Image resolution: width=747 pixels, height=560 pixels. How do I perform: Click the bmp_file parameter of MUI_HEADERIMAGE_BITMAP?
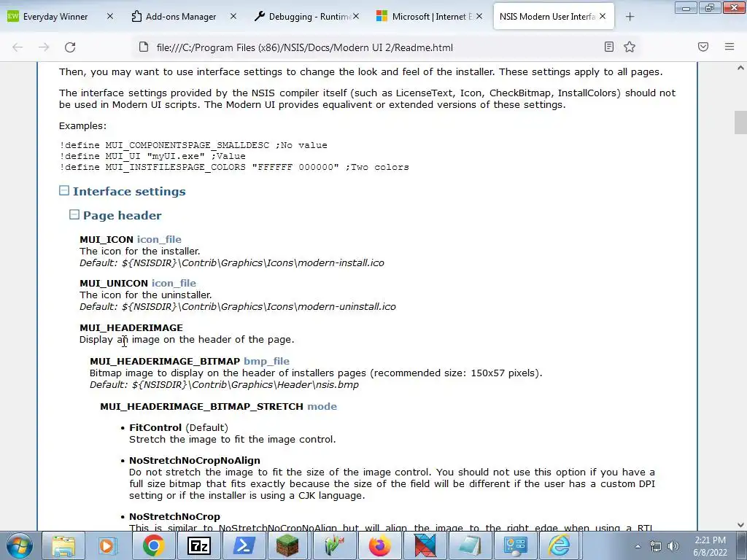[266, 361]
